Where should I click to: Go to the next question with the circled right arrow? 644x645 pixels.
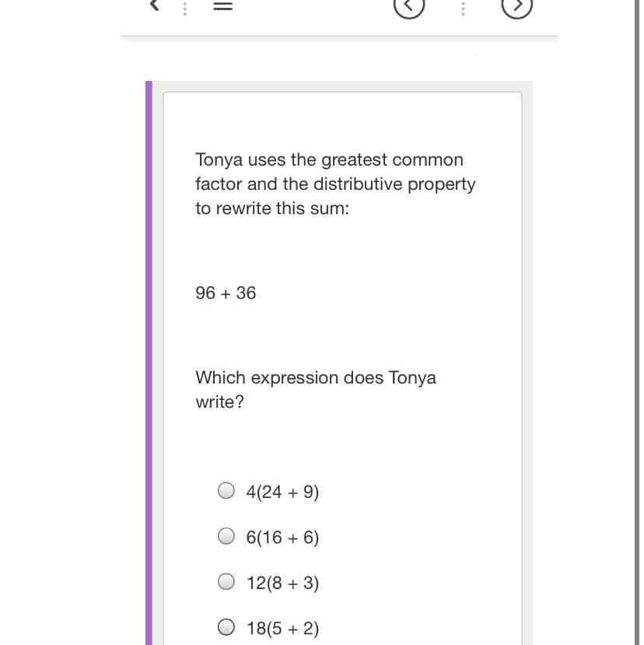[x=516, y=6]
